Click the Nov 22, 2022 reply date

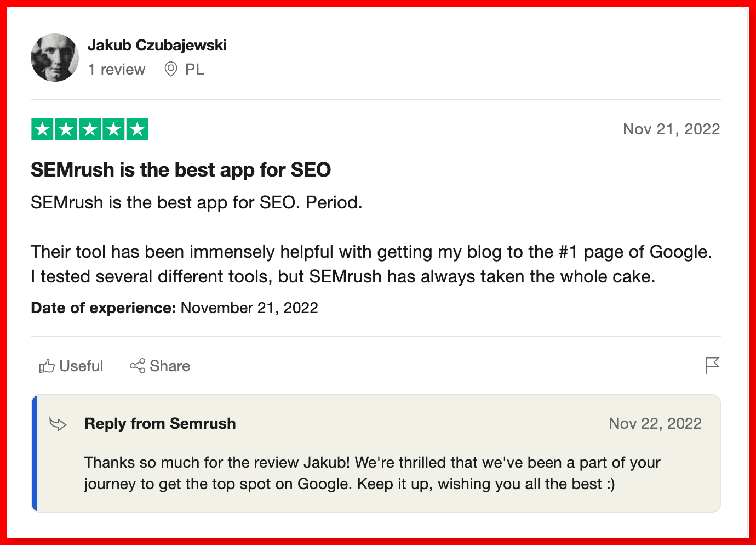[655, 423]
